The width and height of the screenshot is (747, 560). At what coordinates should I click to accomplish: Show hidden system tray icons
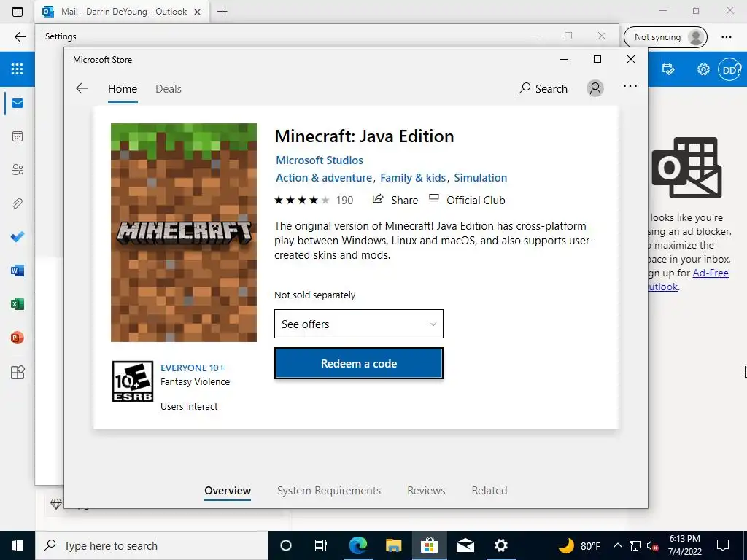(617, 545)
